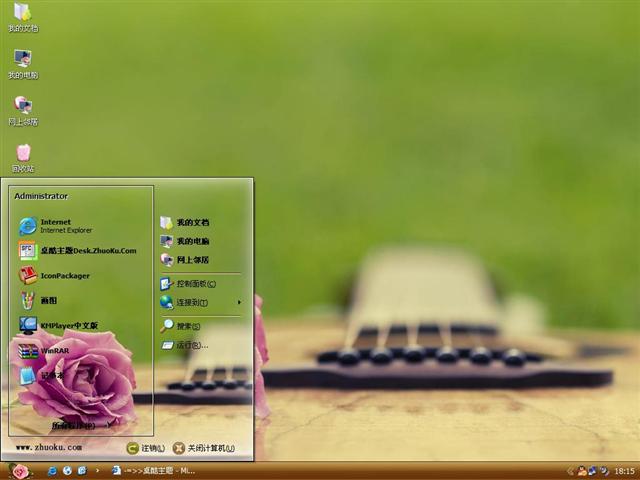Launch Internet Explorer from the quick launch bar
This screenshot has height=480, width=640.
tap(52, 471)
